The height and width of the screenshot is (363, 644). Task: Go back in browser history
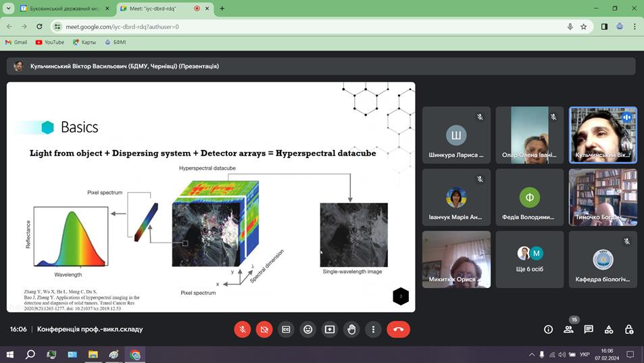(x=9, y=26)
